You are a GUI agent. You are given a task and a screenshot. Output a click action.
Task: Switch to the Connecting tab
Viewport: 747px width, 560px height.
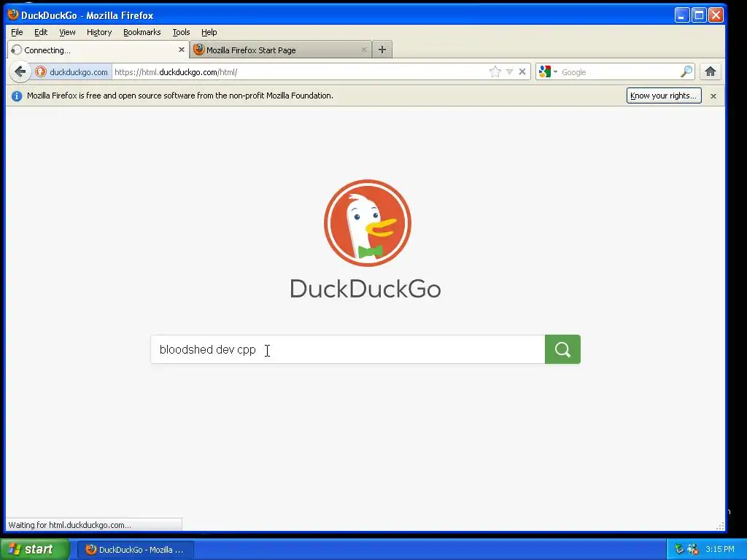click(x=98, y=50)
